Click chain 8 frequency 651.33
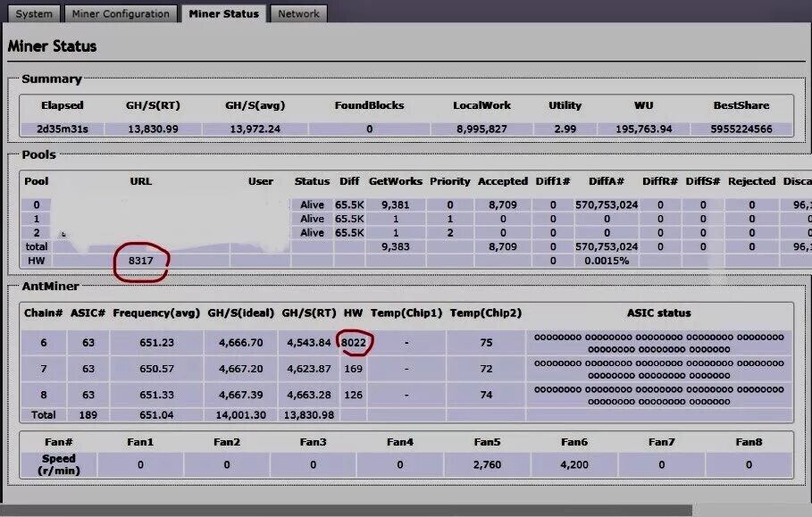 tap(156, 395)
